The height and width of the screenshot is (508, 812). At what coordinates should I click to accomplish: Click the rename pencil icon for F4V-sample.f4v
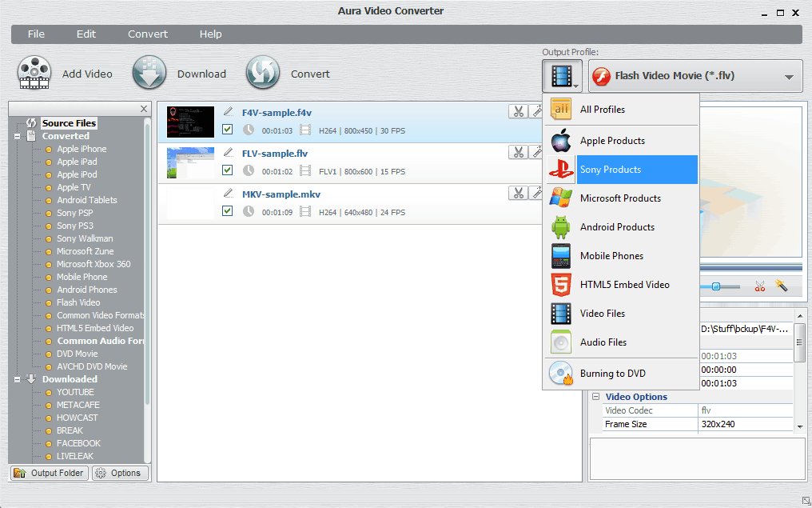[x=228, y=111]
